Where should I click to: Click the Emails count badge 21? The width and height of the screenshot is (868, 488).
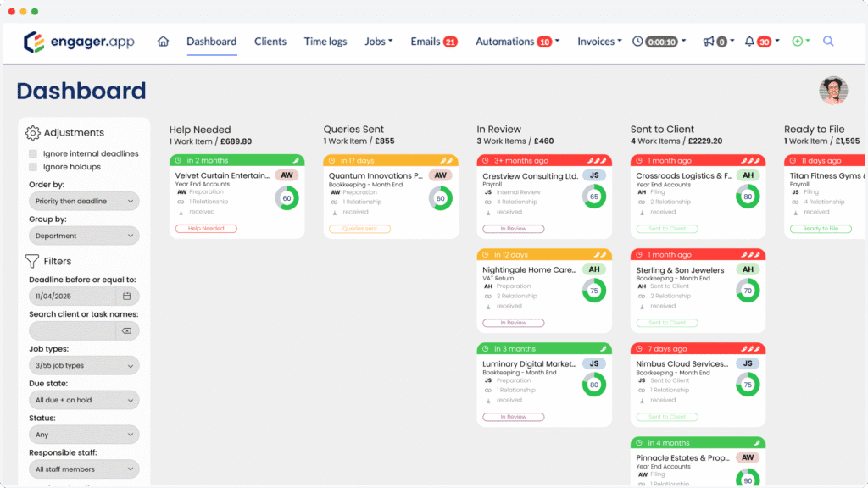pyautogui.click(x=450, y=42)
